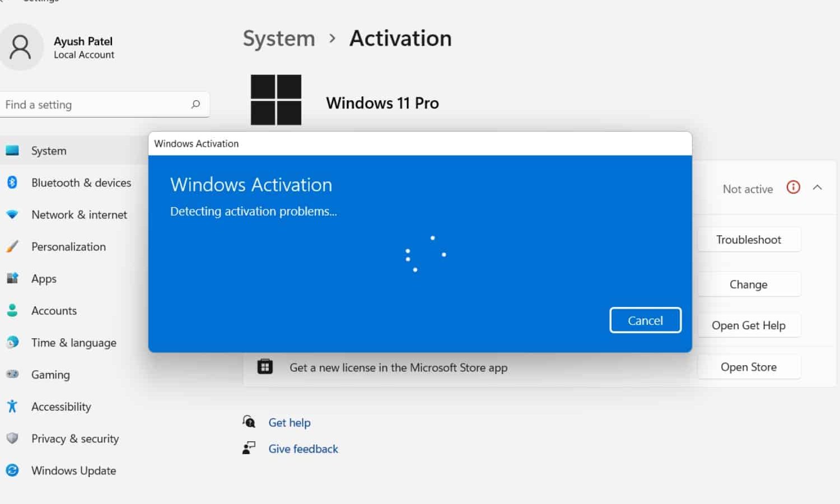This screenshot has width=840, height=504.
Task: Click System in the breadcrumb
Action: tap(279, 39)
